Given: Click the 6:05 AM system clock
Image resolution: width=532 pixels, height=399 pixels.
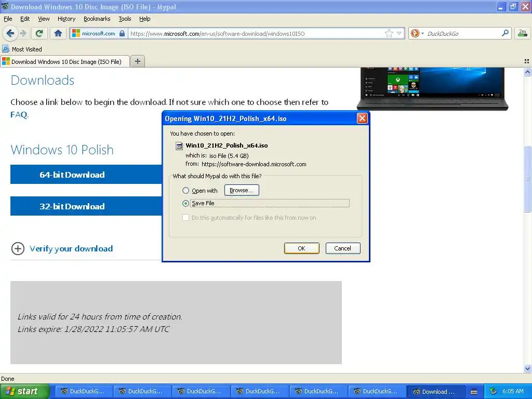Looking at the screenshot, I should (x=513, y=391).
